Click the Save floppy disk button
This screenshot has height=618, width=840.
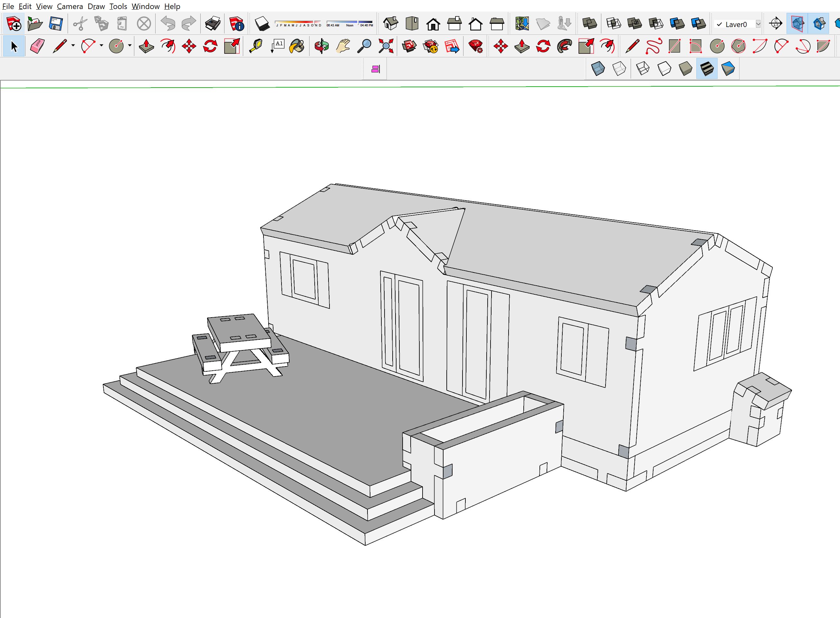point(56,24)
